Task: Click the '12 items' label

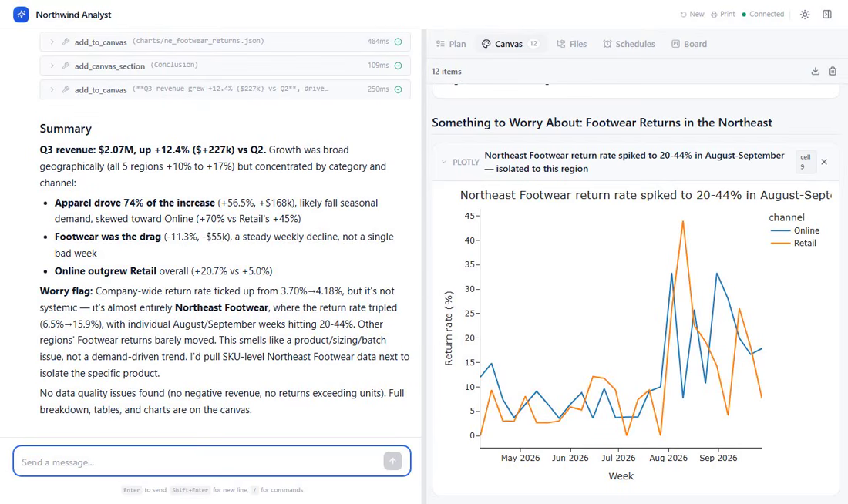Action: pos(446,72)
